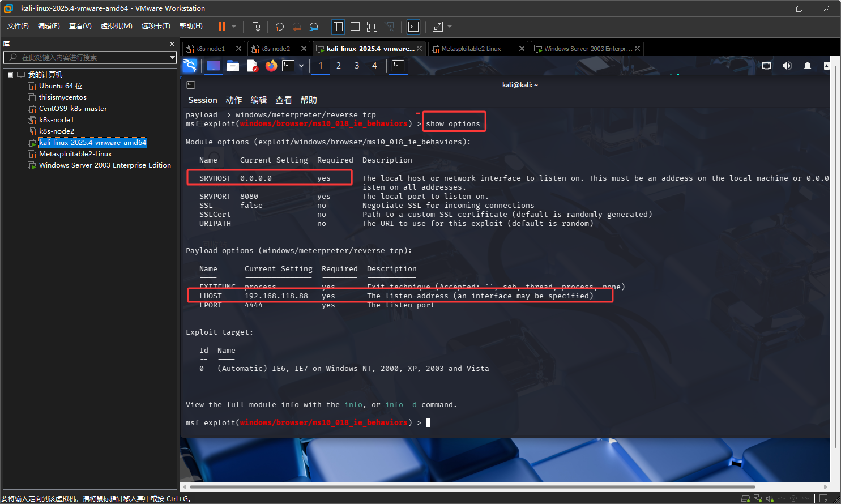841x504 pixels.
Task: Select k8s-node1 in the library tree
Action: (56, 120)
